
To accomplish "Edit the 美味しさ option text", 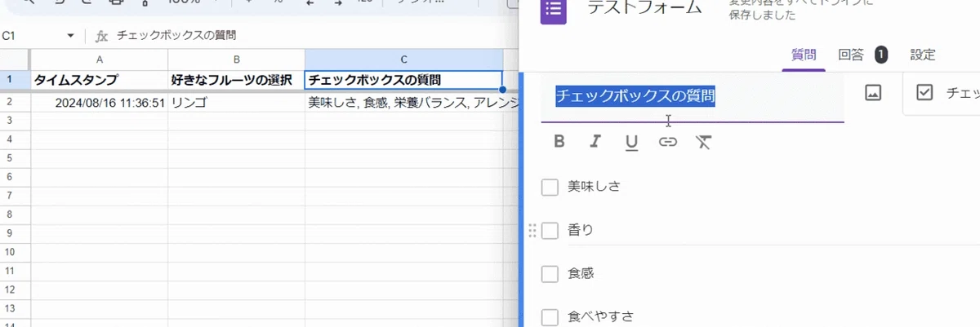I will pos(595,187).
